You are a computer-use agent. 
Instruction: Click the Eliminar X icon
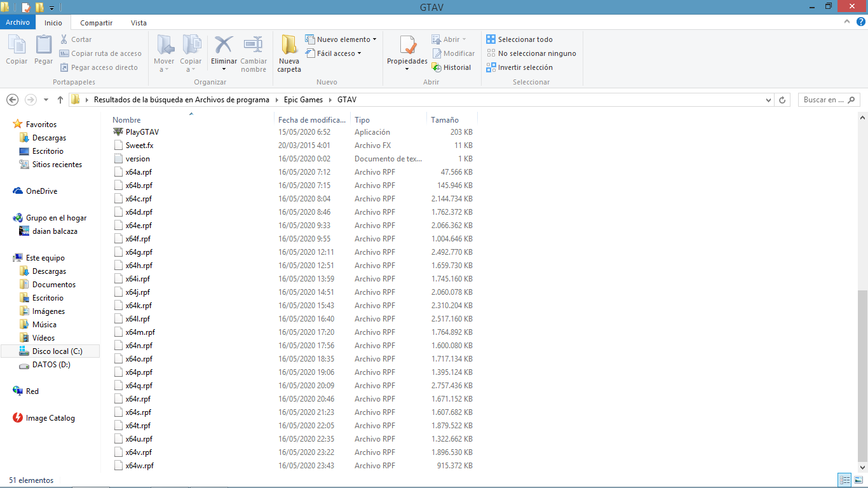pyautogui.click(x=224, y=44)
